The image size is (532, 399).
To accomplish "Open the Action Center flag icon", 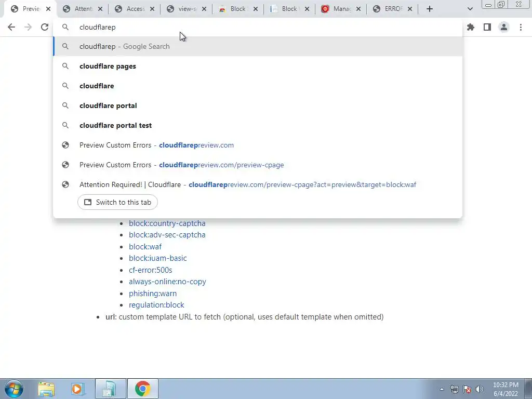I will (x=467, y=389).
